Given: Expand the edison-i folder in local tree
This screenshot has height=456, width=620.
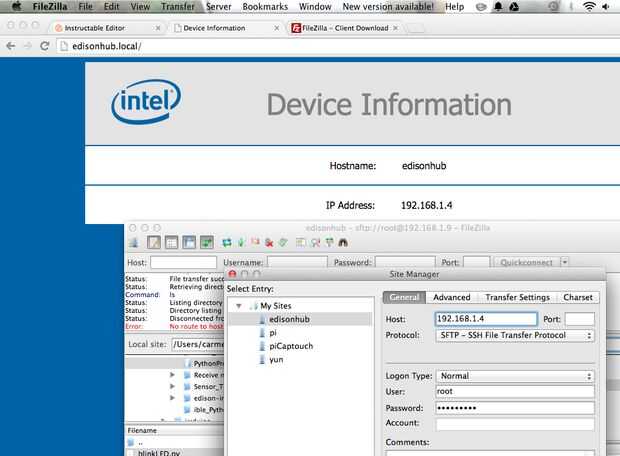Looking at the screenshot, I should [172, 397].
